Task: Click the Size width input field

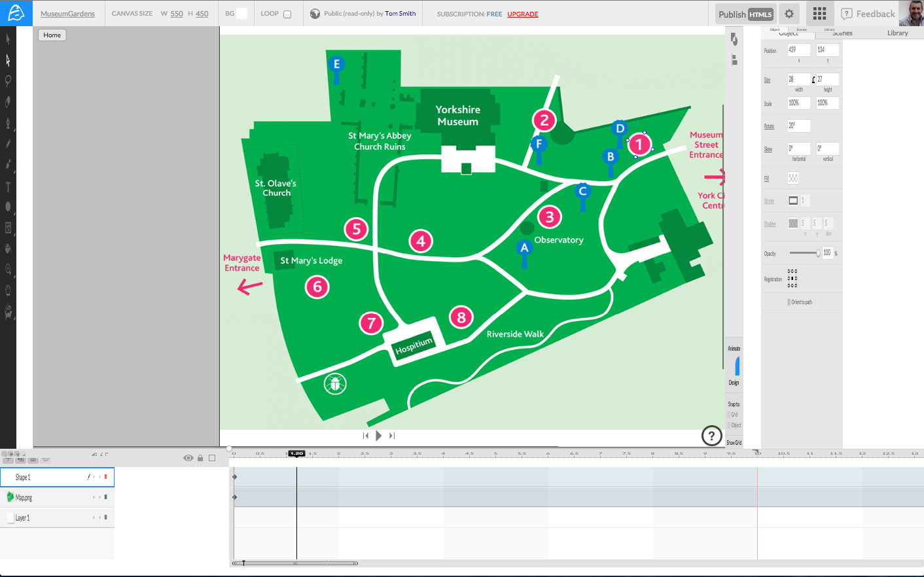Action: (798, 79)
